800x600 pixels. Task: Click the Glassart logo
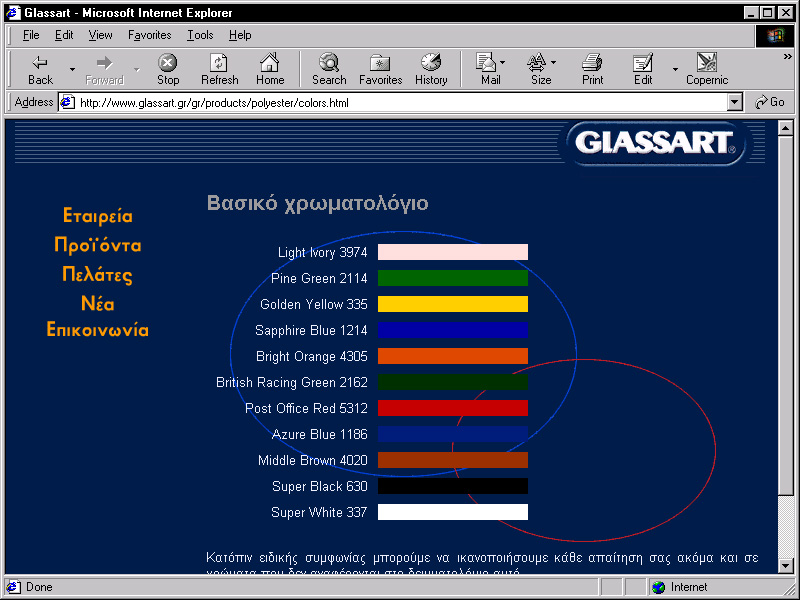(655, 143)
